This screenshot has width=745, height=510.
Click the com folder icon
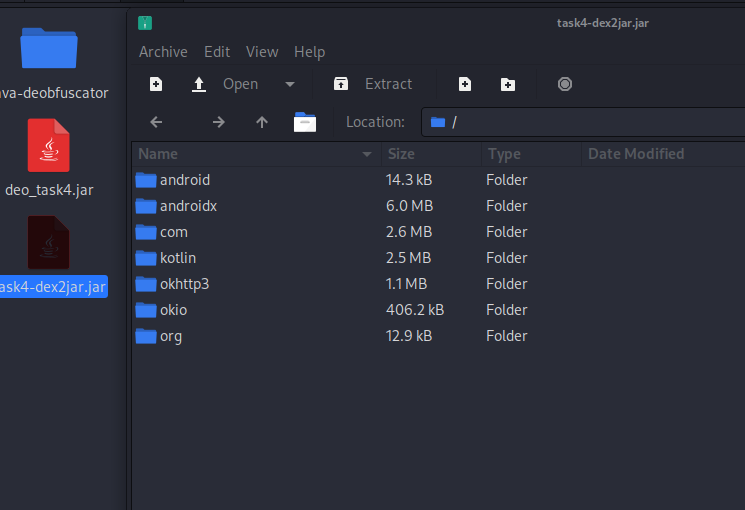146,232
